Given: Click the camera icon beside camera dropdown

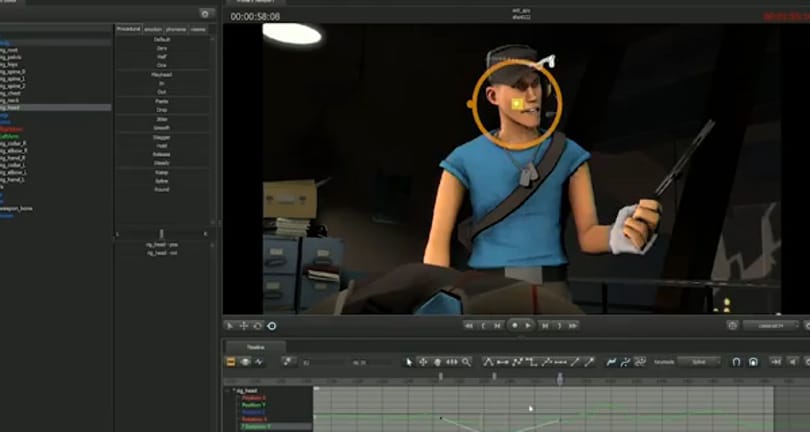Looking at the screenshot, I should (x=733, y=326).
